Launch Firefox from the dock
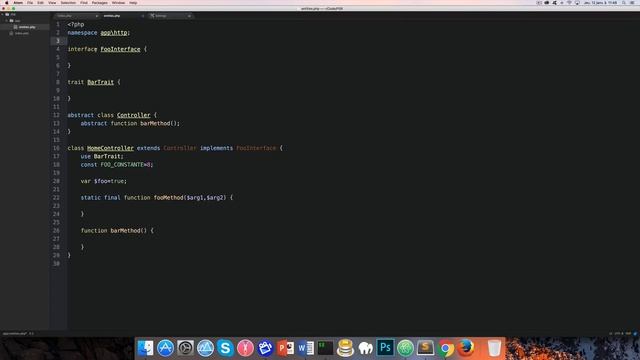This screenshot has width=640, height=360. click(x=466, y=348)
